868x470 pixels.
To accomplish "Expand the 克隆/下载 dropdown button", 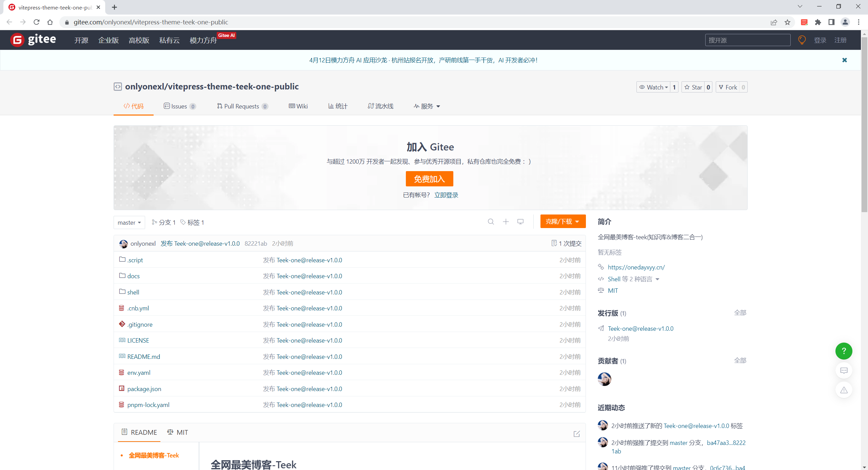I will tap(563, 221).
